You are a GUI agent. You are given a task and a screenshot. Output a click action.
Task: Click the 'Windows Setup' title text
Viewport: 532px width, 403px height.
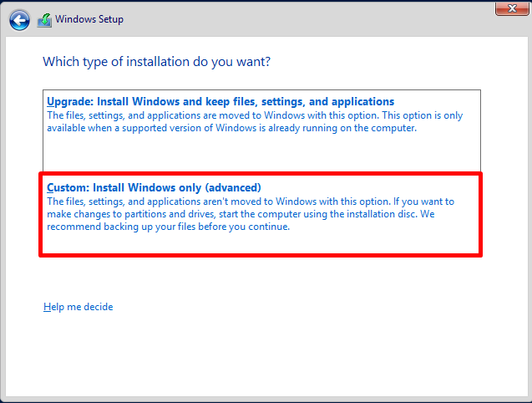point(89,19)
